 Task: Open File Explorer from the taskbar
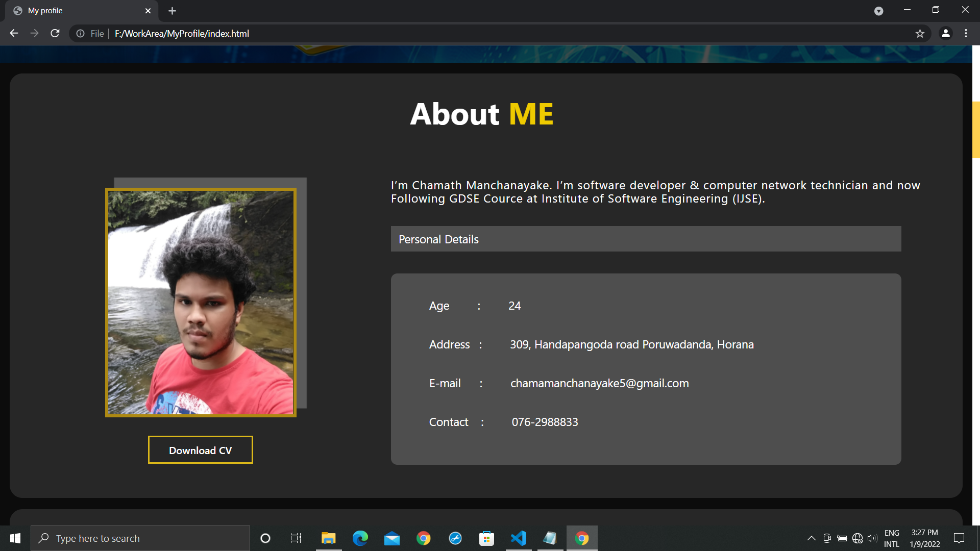point(328,538)
